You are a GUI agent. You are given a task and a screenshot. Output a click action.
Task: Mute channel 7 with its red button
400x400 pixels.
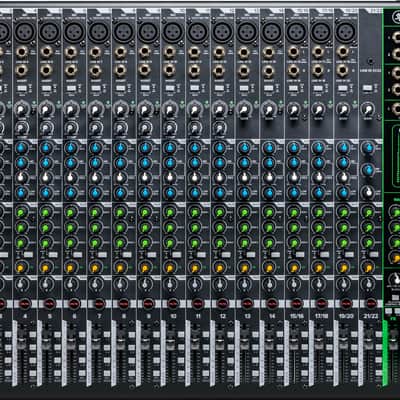tap(99, 304)
